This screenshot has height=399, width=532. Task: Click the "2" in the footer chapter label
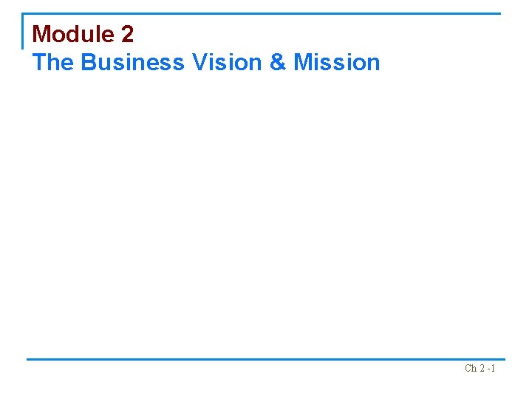click(482, 368)
